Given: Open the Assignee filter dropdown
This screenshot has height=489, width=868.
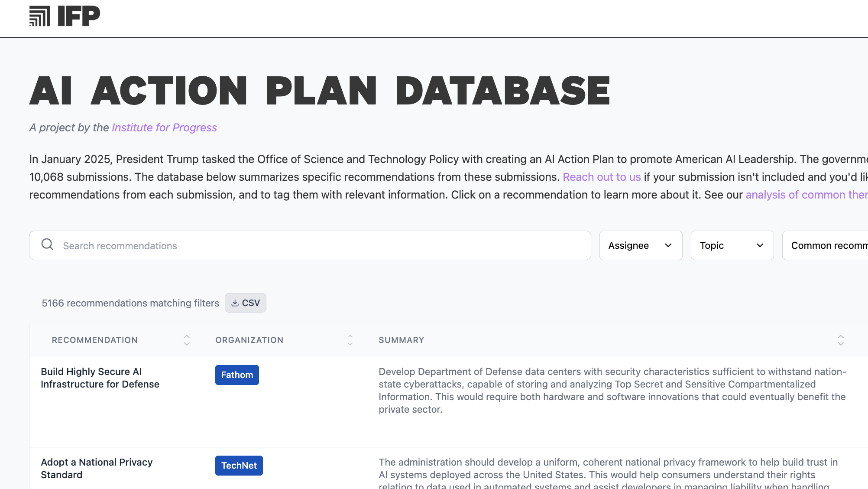Looking at the screenshot, I should (641, 245).
